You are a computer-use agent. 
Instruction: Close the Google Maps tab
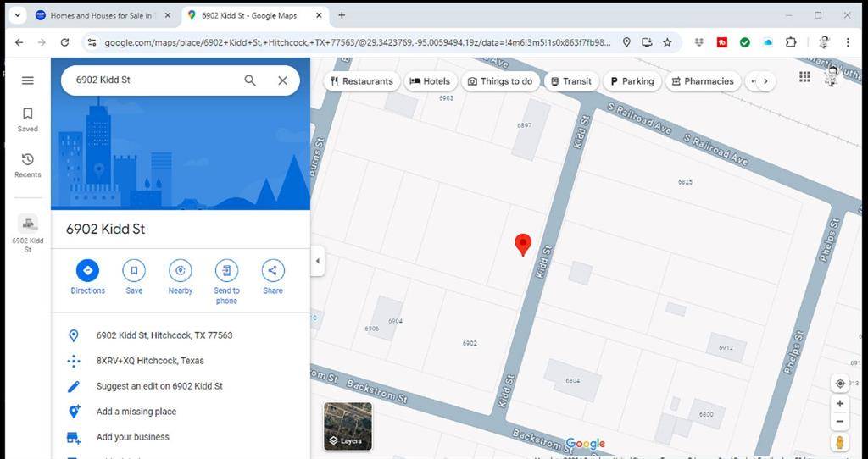(319, 16)
